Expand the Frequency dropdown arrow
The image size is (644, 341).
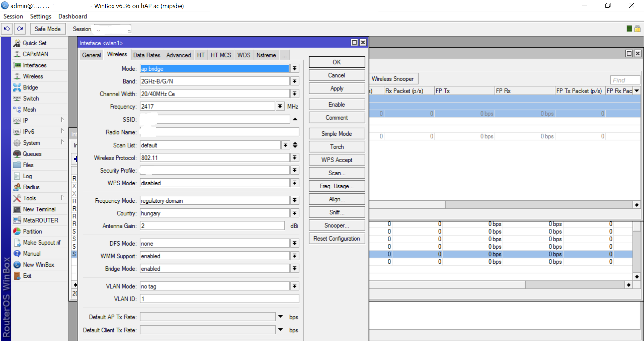[x=280, y=106]
